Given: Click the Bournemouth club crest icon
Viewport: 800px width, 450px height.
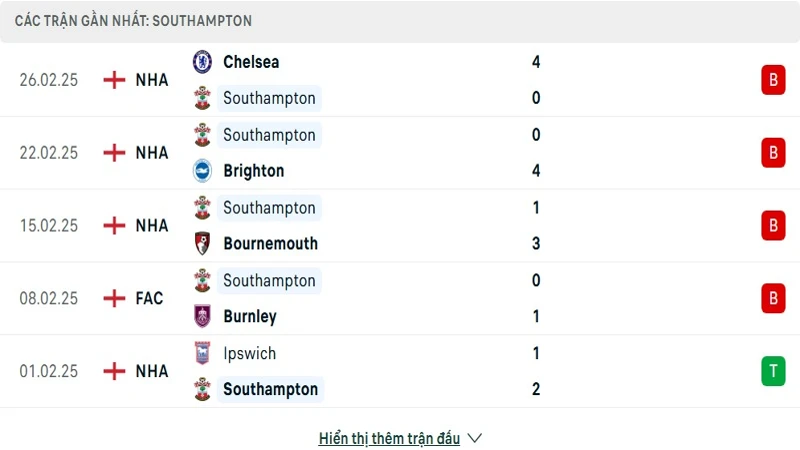Looking at the screenshot, I should [202, 244].
